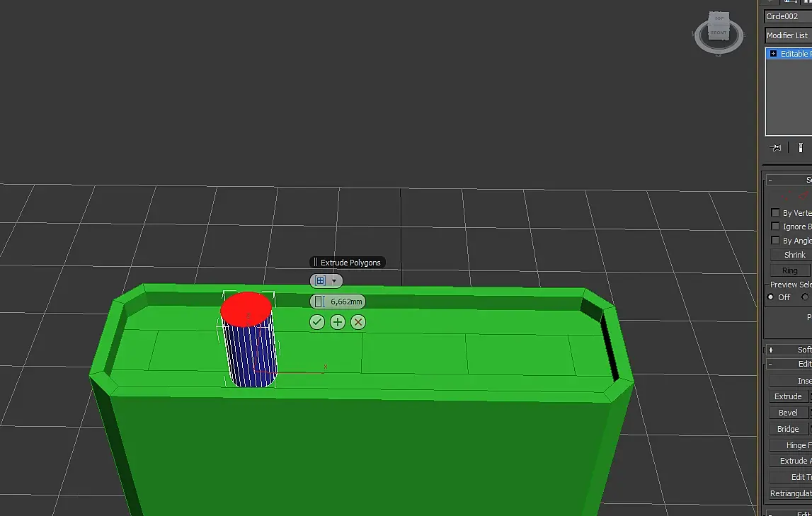Click the extrude height value field
Image resolution: width=812 pixels, height=516 pixels.
[x=346, y=302]
